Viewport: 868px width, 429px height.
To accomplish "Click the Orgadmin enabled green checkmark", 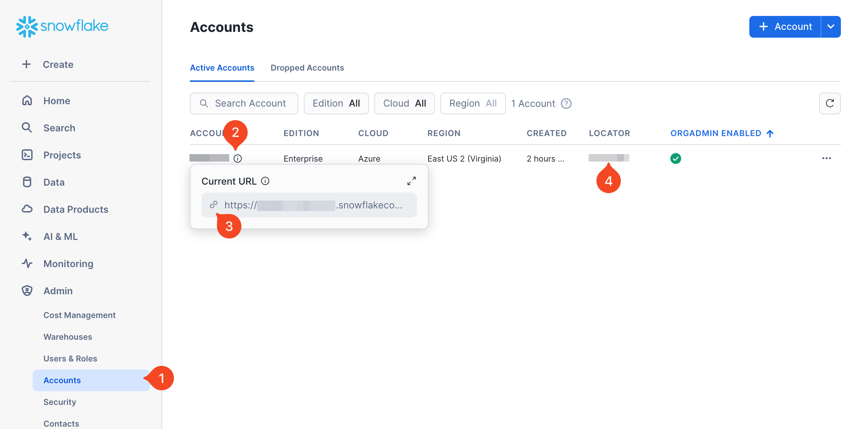I will coord(676,158).
